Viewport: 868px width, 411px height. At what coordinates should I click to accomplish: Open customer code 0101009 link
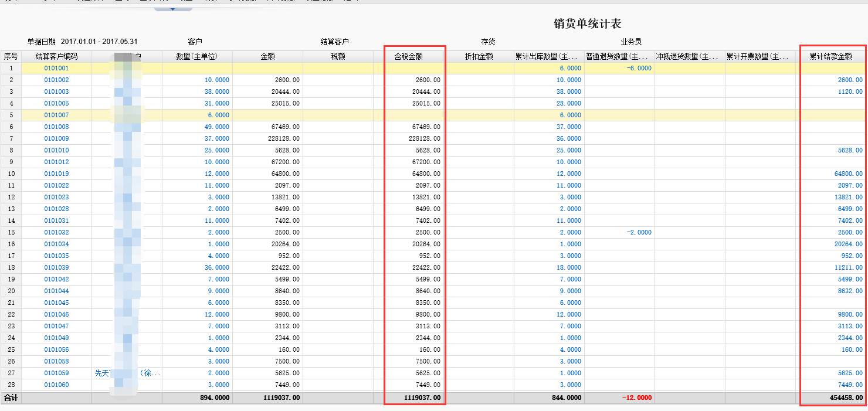pyautogui.click(x=56, y=138)
